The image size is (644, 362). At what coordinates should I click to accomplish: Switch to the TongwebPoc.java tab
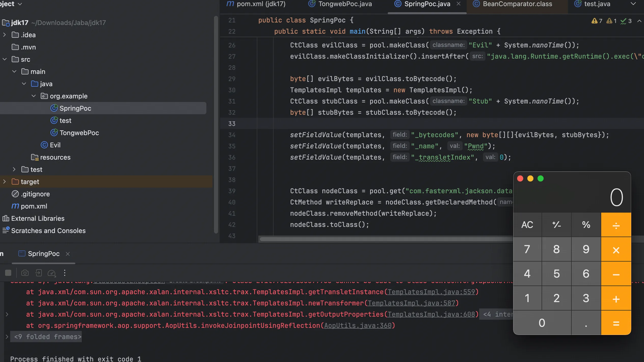tap(345, 4)
